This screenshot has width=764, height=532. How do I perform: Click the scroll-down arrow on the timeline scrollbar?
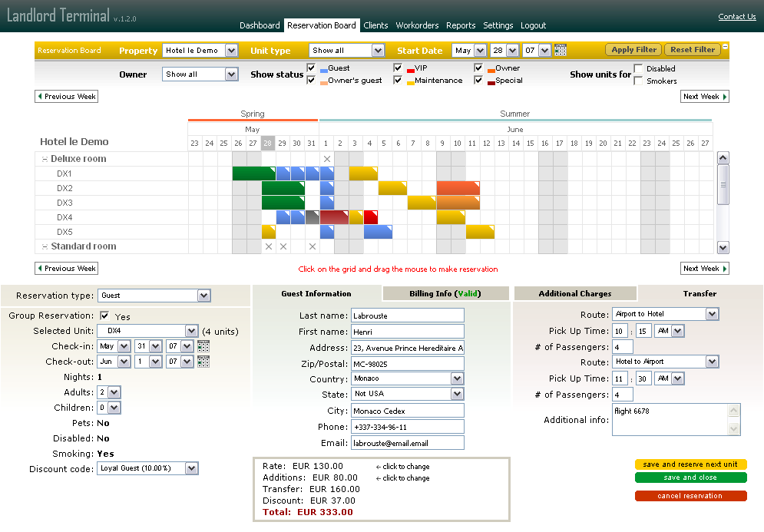[722, 247]
